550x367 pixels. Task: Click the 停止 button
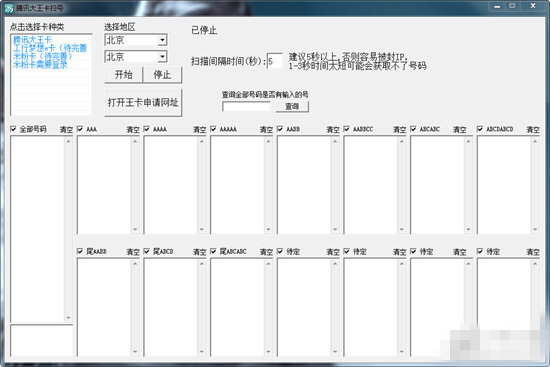pos(162,75)
